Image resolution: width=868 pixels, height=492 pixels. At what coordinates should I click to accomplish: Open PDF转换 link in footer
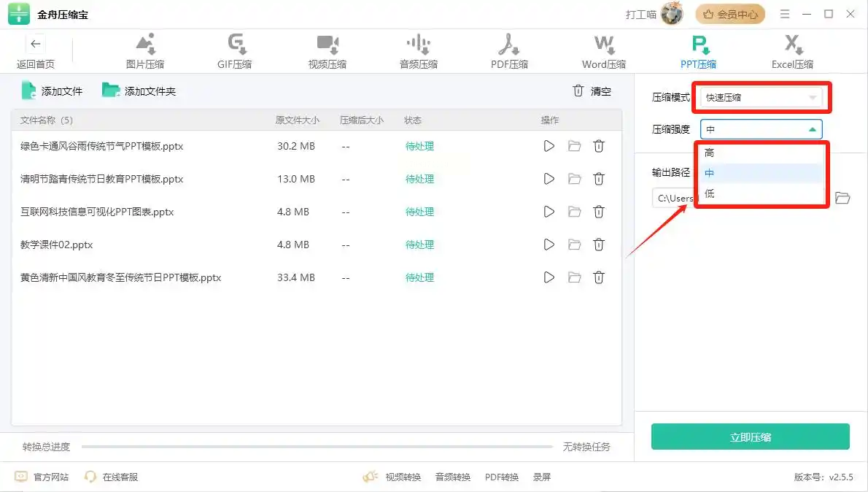(x=502, y=477)
